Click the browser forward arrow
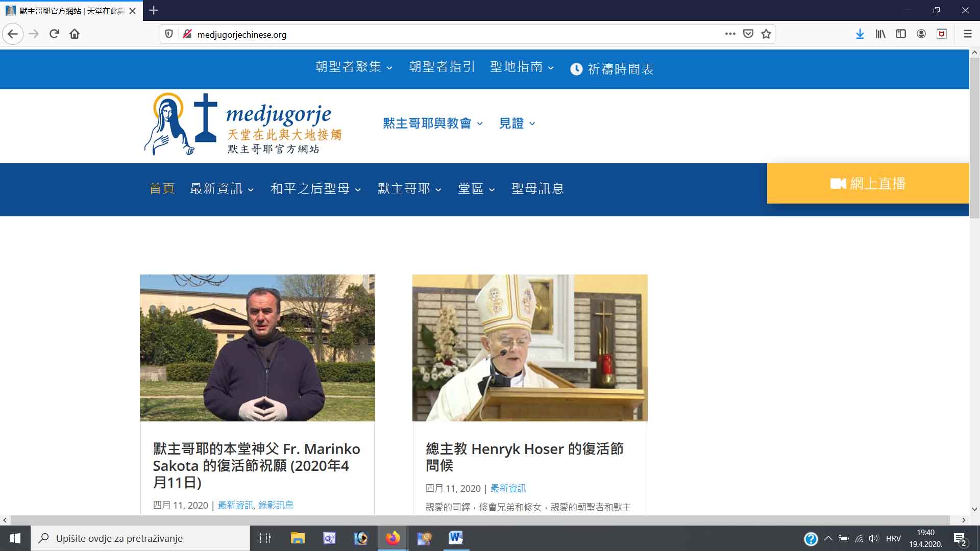The image size is (980, 551). (x=34, y=34)
